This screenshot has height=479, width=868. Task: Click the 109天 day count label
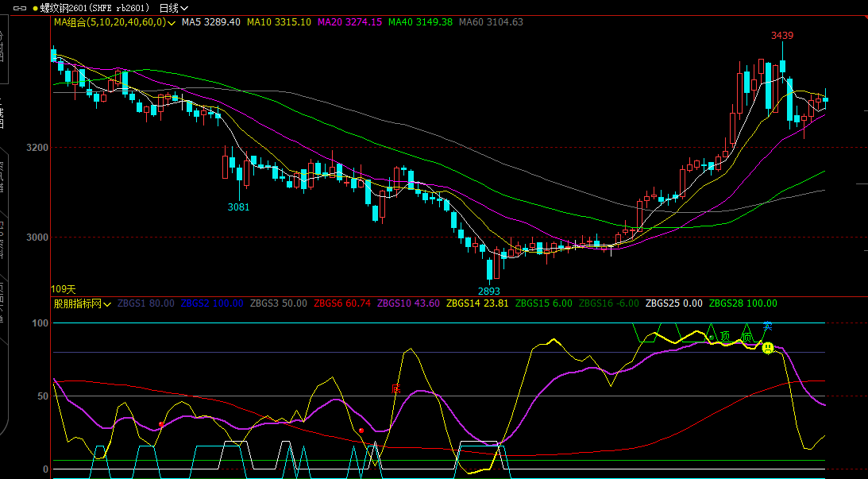[x=63, y=289]
